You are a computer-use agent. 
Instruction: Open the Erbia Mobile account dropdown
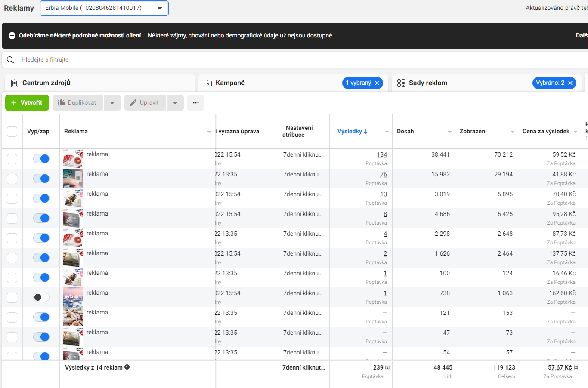point(104,8)
